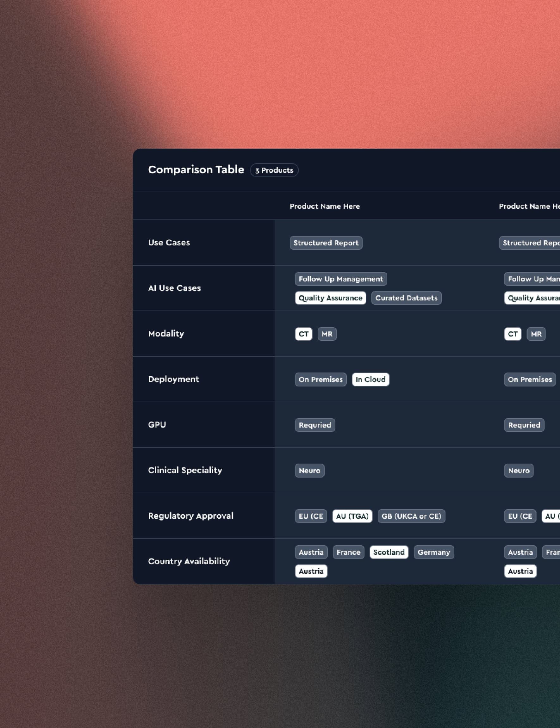
Task: Click On Premises tag in first product column
Action: coord(321,379)
